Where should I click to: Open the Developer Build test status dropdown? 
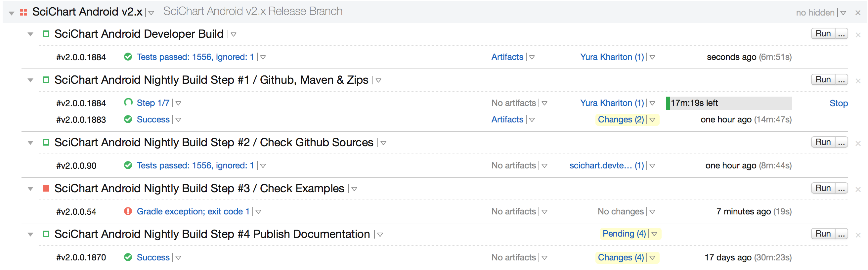click(263, 57)
